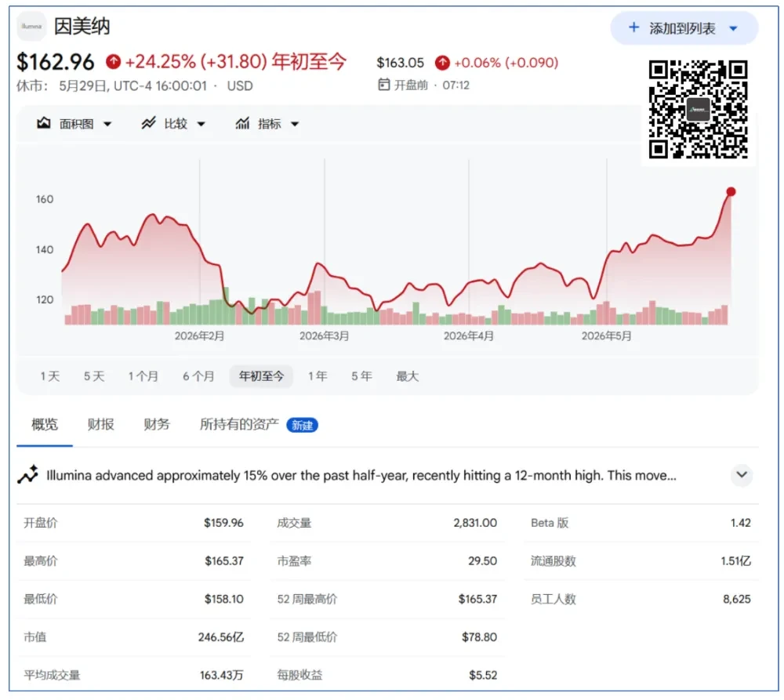This screenshot has width=784, height=700.
Task: Click the 成交量 value 2,831.00
Action: tap(475, 523)
